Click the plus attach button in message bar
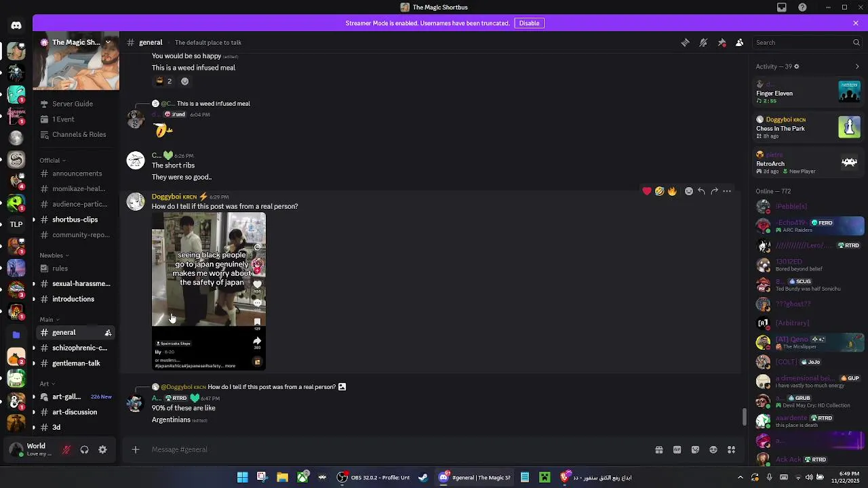This screenshot has height=488, width=868. click(136, 449)
